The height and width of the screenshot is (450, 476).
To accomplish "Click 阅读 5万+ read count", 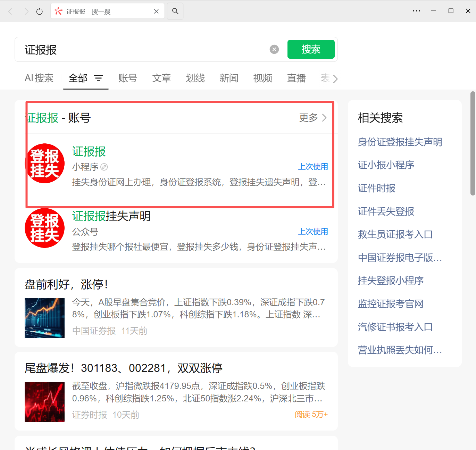I will (311, 415).
